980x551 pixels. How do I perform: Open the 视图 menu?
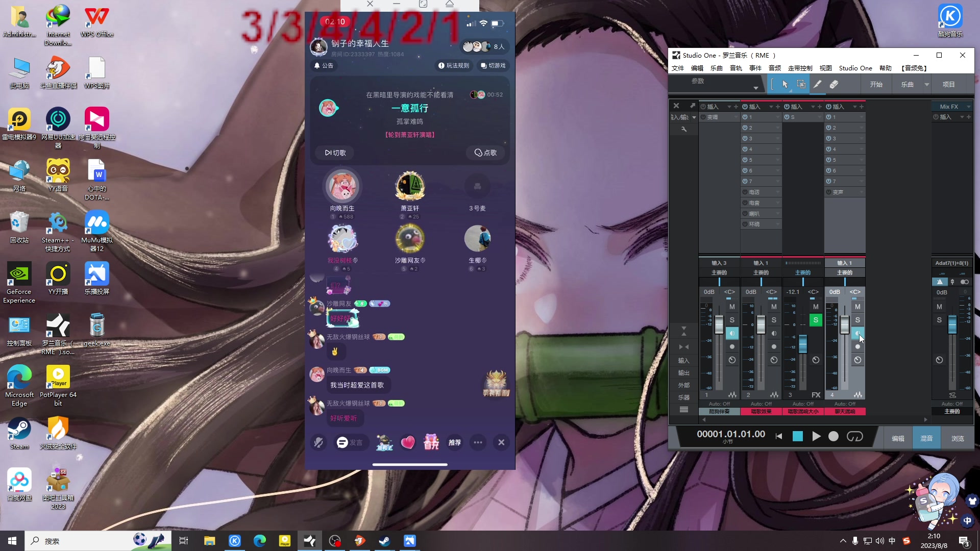[825, 68]
